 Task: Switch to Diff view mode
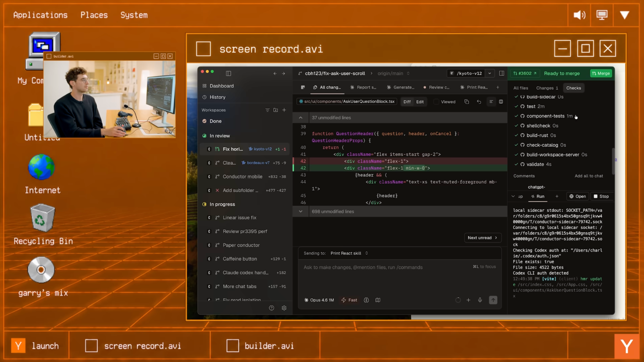[407, 102]
